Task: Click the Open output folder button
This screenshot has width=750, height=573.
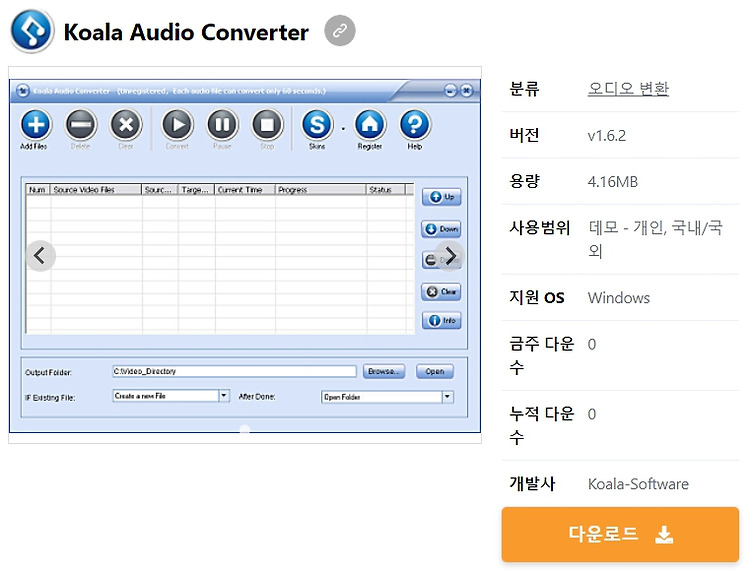Action: (x=435, y=371)
